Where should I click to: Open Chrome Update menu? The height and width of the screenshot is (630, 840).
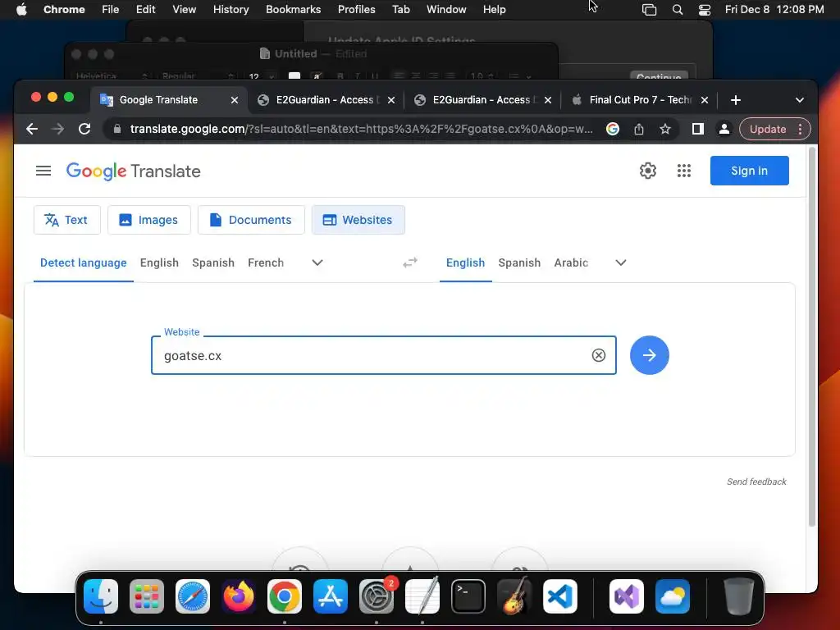[x=774, y=129]
